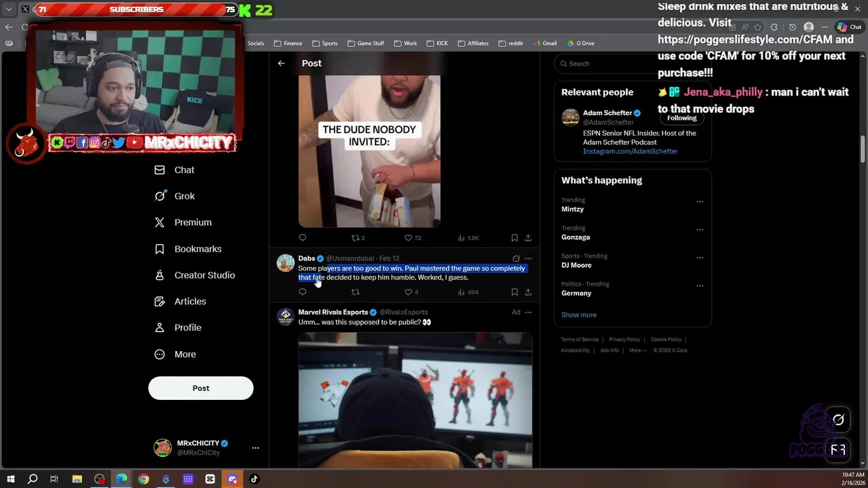Click the Chat envelope icon in sidebar
The image size is (868, 488).
click(x=159, y=170)
